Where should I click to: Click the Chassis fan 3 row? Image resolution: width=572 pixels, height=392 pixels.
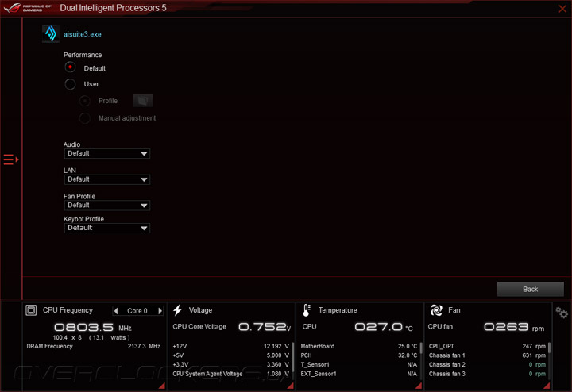click(x=487, y=374)
